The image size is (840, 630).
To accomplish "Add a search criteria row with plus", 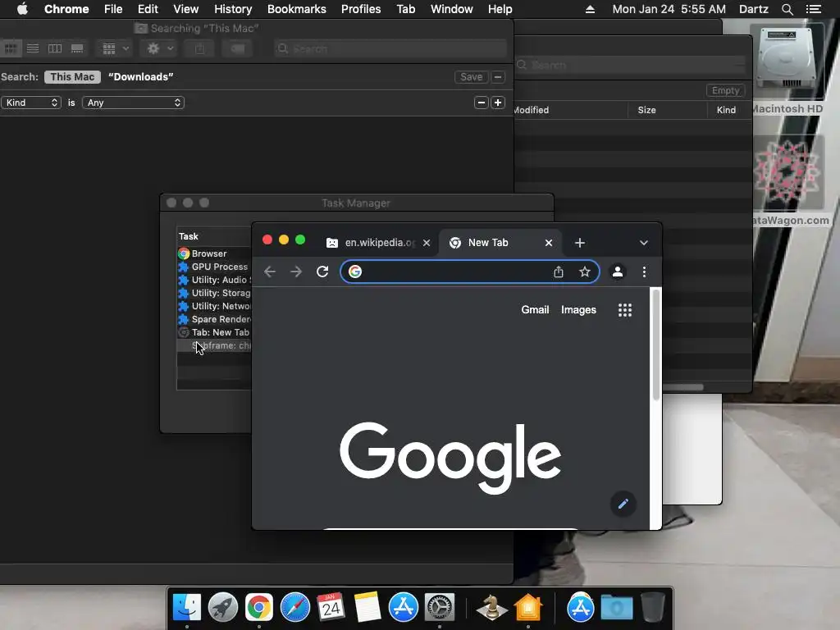I will 498,103.
